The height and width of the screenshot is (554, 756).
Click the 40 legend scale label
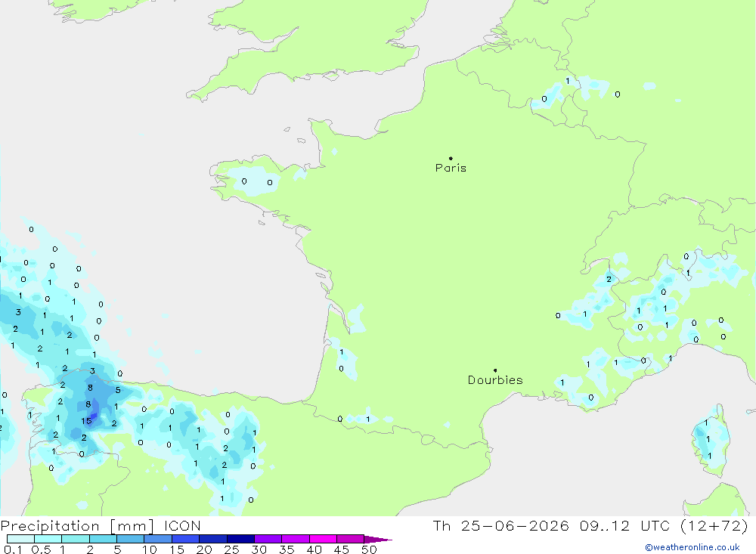[314, 549]
